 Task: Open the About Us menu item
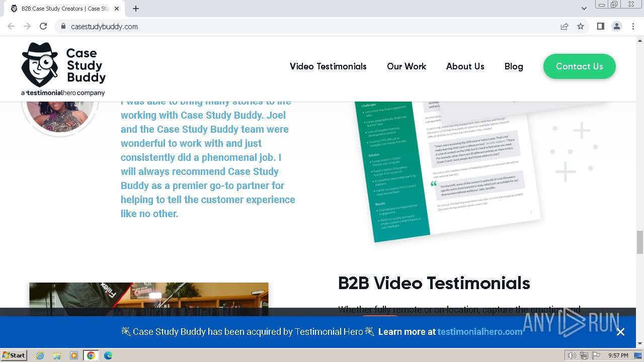click(465, 66)
